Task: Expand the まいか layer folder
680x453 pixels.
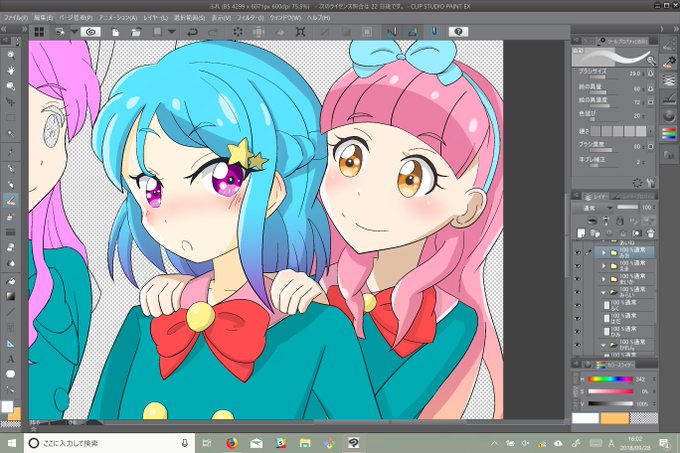Action: 604,279
